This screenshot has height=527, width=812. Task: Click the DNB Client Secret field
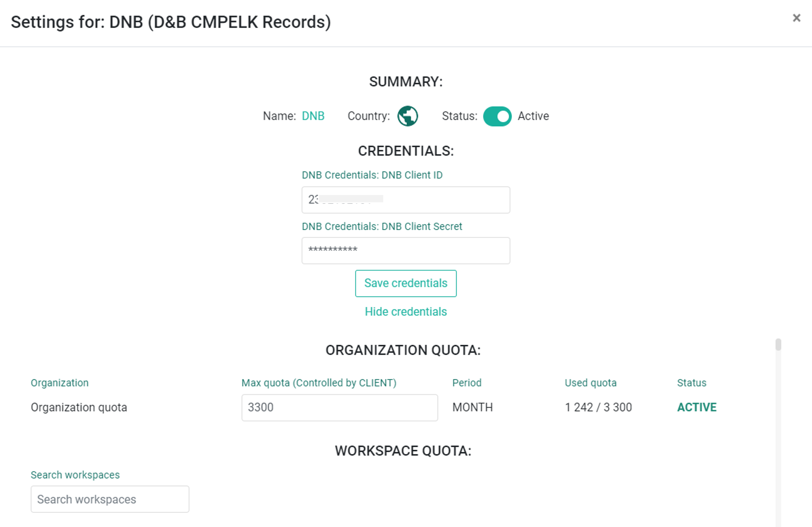point(406,251)
